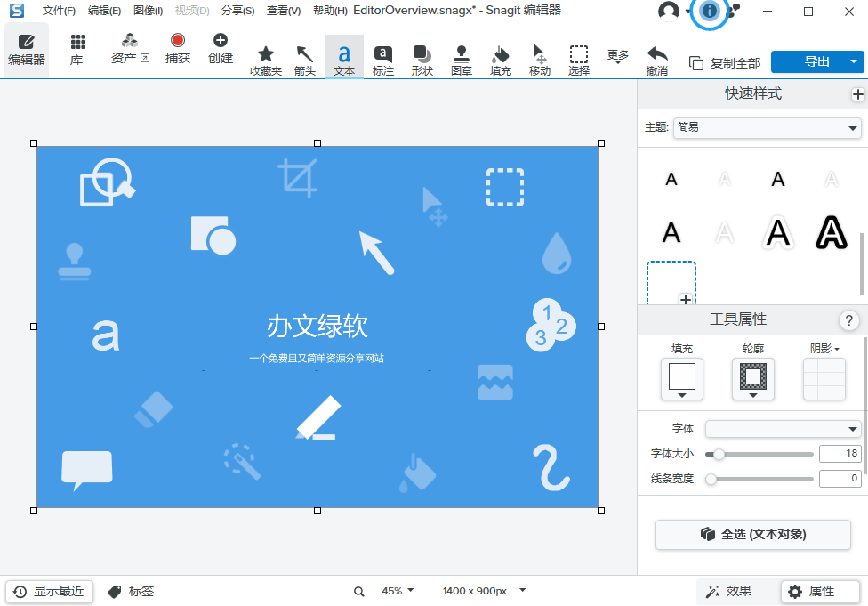Click the 字体大小 value field showing 18
The image size is (868, 606).
tap(840, 454)
